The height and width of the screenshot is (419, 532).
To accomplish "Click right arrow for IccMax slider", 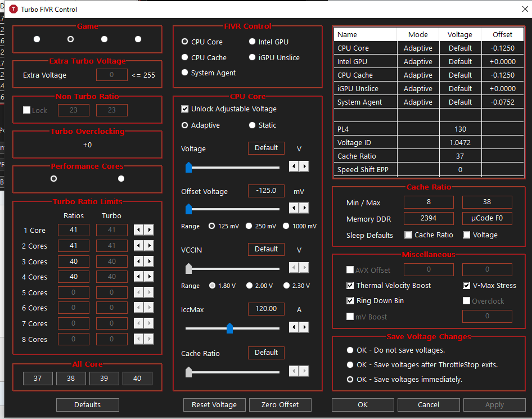I will point(304,327).
